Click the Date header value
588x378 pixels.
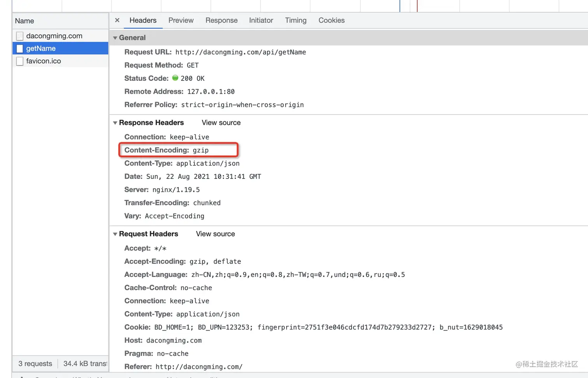click(204, 177)
